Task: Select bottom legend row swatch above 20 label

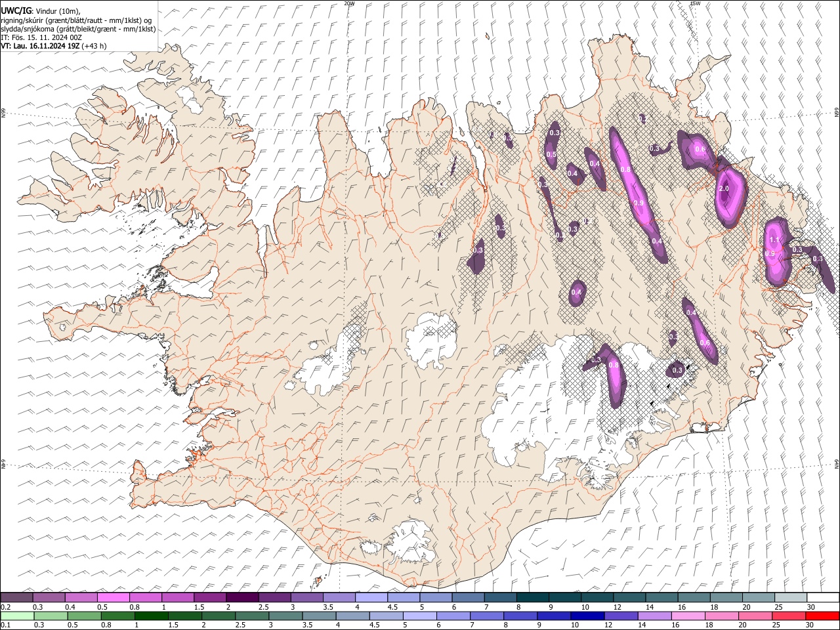Action: [756, 616]
